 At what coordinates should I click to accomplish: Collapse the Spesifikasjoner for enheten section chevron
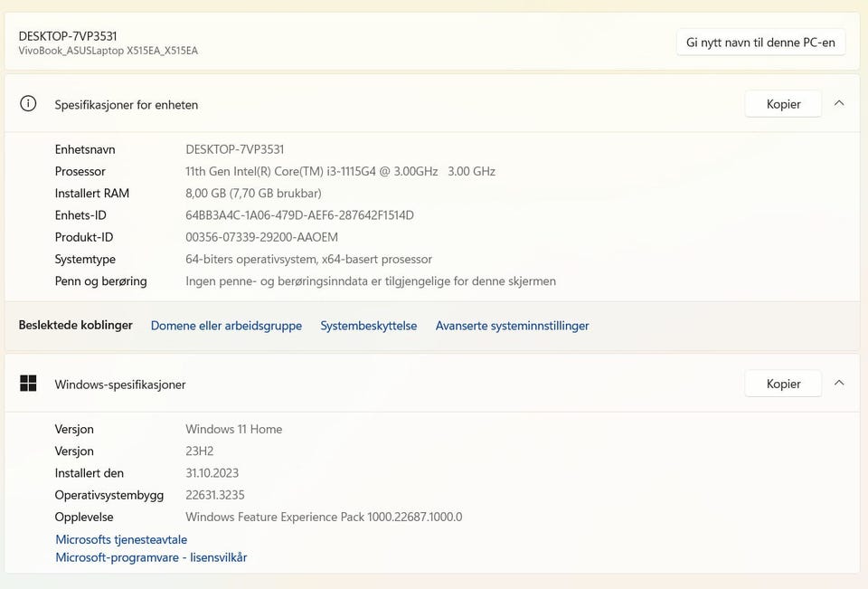839,103
